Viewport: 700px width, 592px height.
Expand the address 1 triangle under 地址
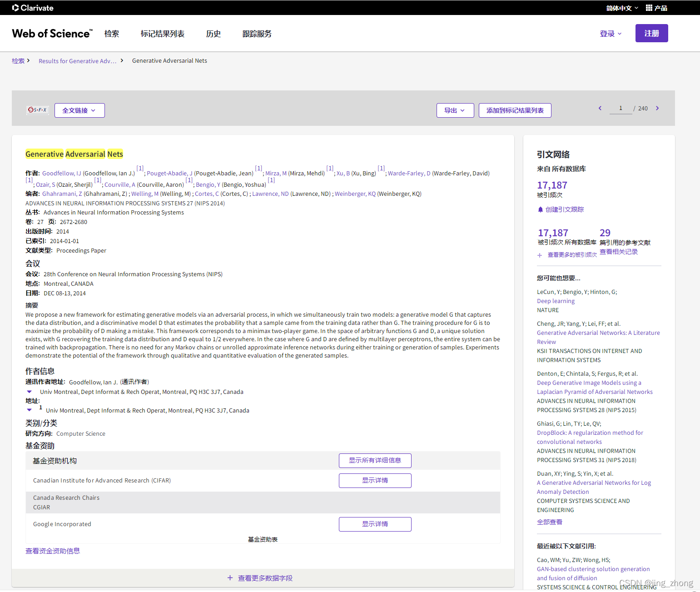tap(30, 410)
